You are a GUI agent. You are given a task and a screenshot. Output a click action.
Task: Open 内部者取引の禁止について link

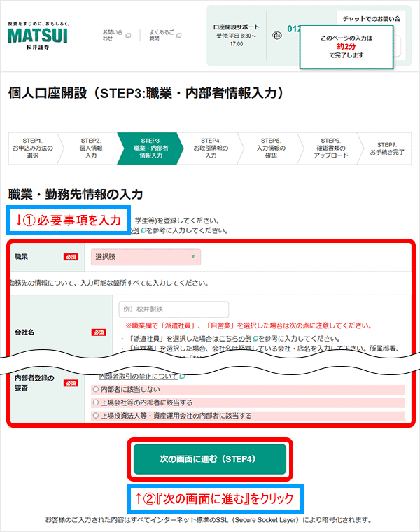[x=139, y=377]
